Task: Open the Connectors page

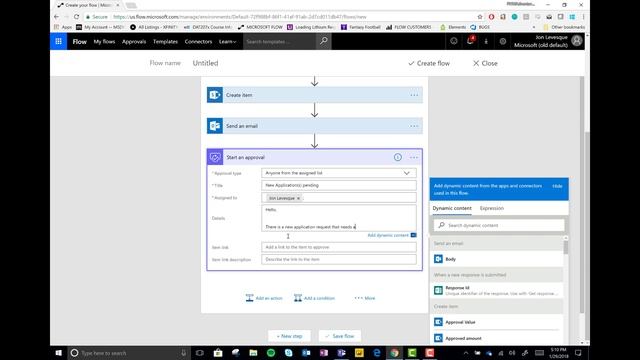Action: click(198, 42)
